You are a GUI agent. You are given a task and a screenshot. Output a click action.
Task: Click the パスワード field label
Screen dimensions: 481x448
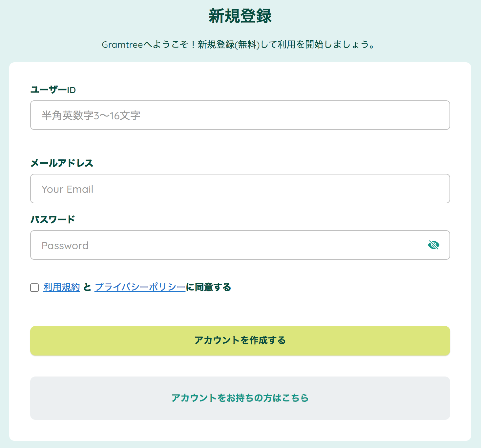(52, 219)
